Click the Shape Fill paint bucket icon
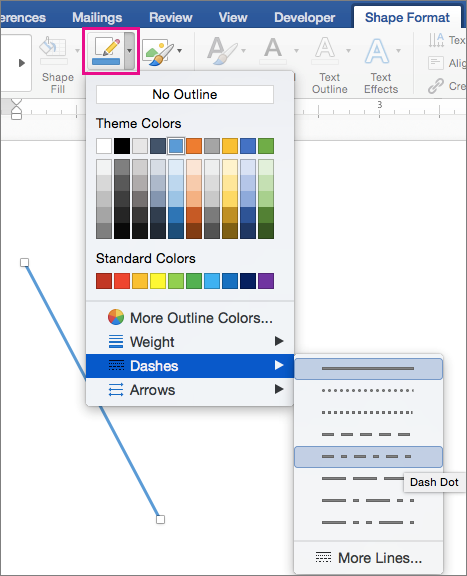 click(53, 51)
